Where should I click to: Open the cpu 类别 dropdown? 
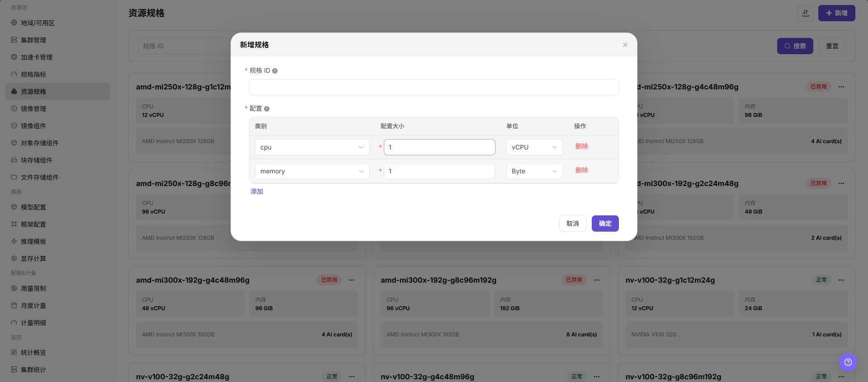pos(312,147)
